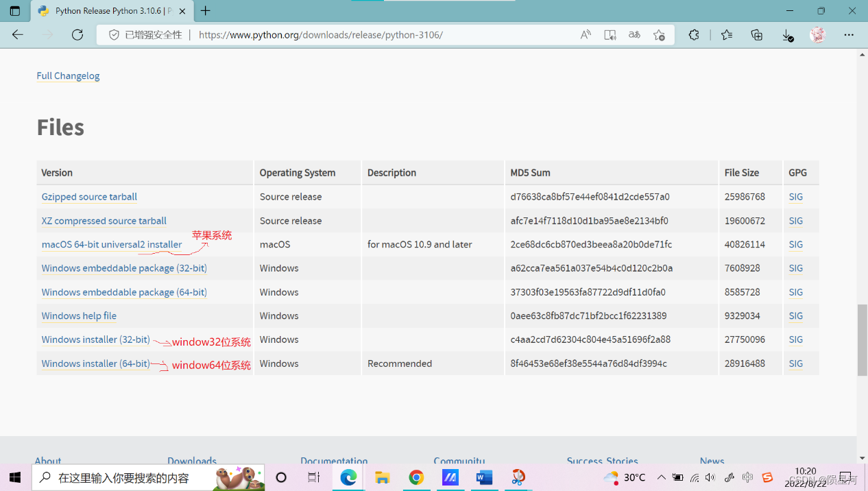Download Windows embeddable package (64-bit)

124,292
